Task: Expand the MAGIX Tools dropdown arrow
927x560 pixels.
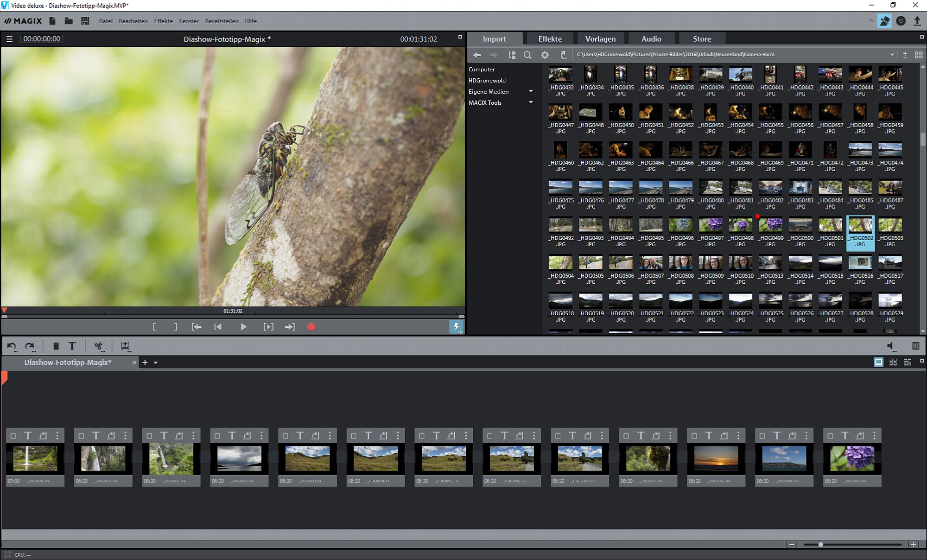Action: (531, 102)
